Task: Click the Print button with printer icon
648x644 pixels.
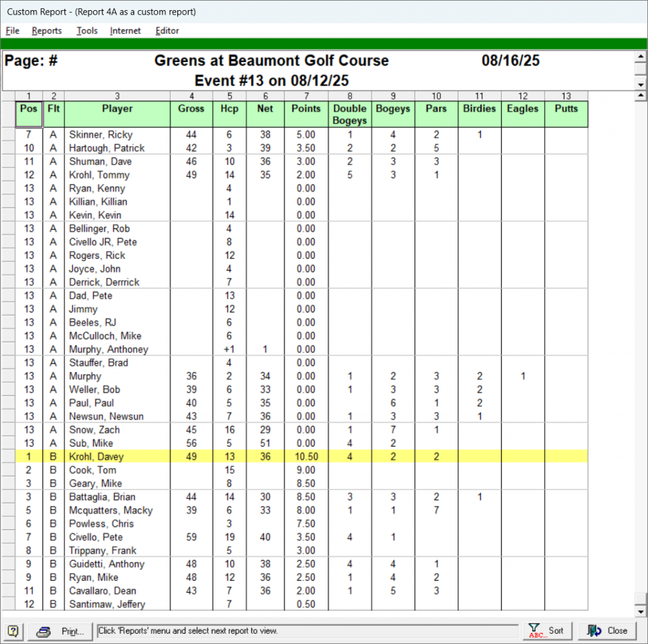Action: coord(61,631)
